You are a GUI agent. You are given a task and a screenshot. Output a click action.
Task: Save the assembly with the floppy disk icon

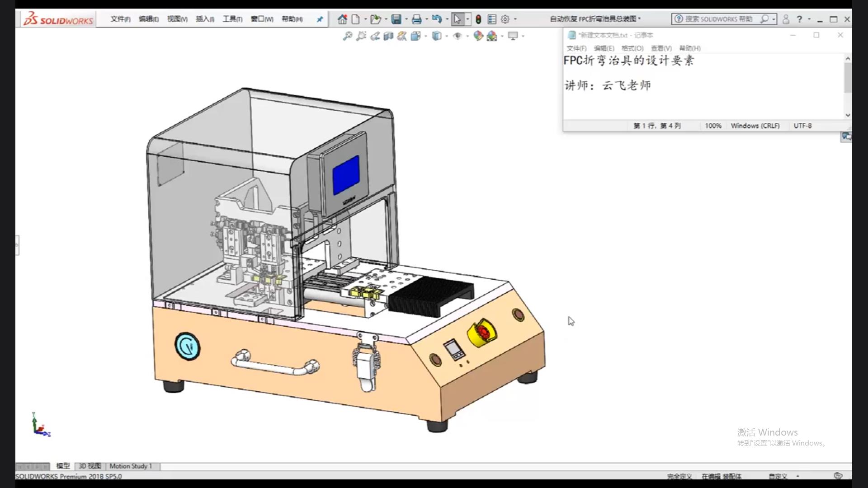[x=396, y=19]
